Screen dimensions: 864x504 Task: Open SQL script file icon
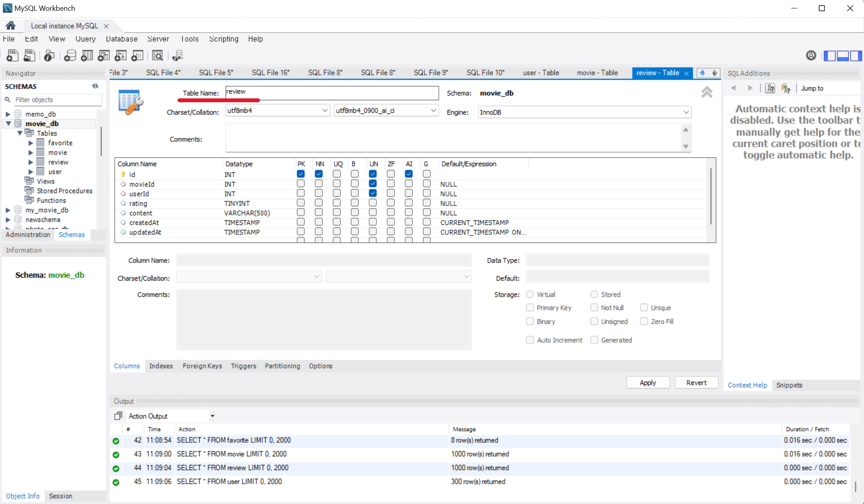pos(29,55)
